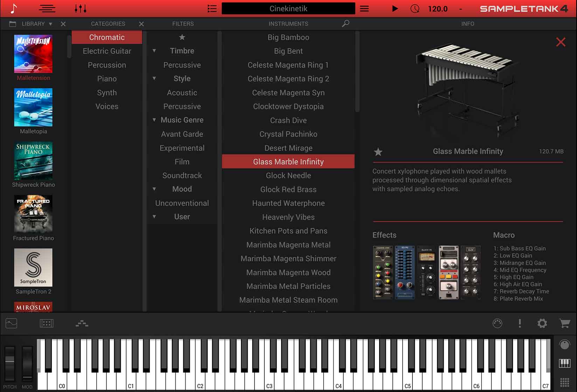Open the parts list icon beside Cinekinetik

(212, 8)
